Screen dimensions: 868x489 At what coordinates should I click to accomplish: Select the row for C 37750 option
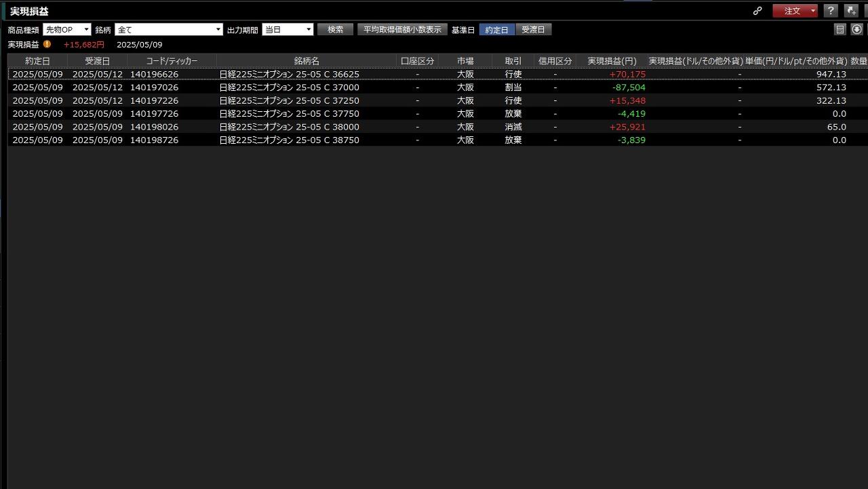point(438,114)
